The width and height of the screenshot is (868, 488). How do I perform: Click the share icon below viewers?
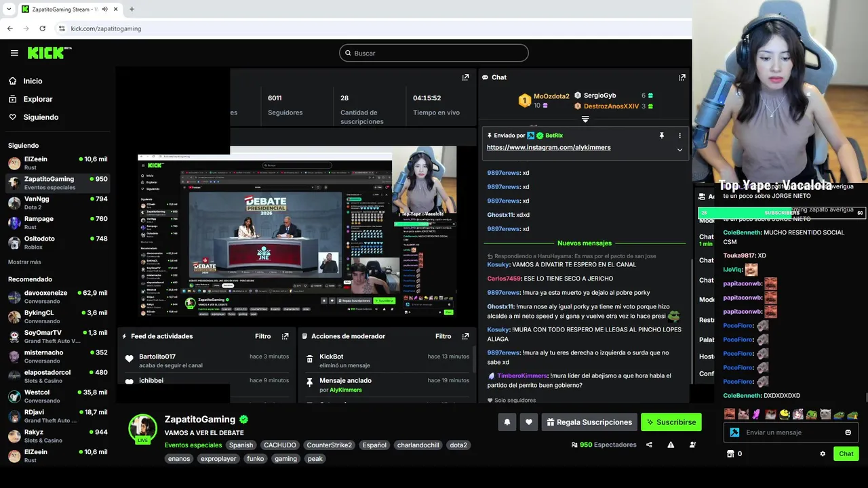point(649,445)
